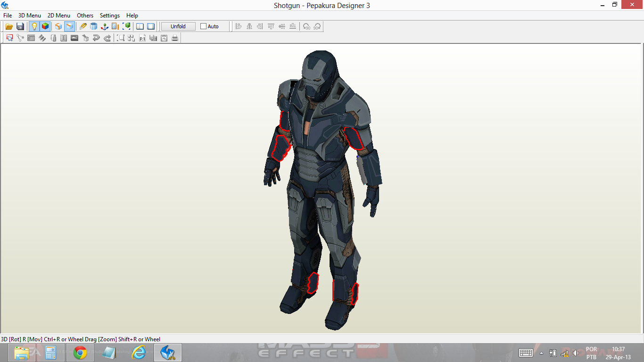
Task: Click the single-rectangle selection icon
Action: [121, 38]
